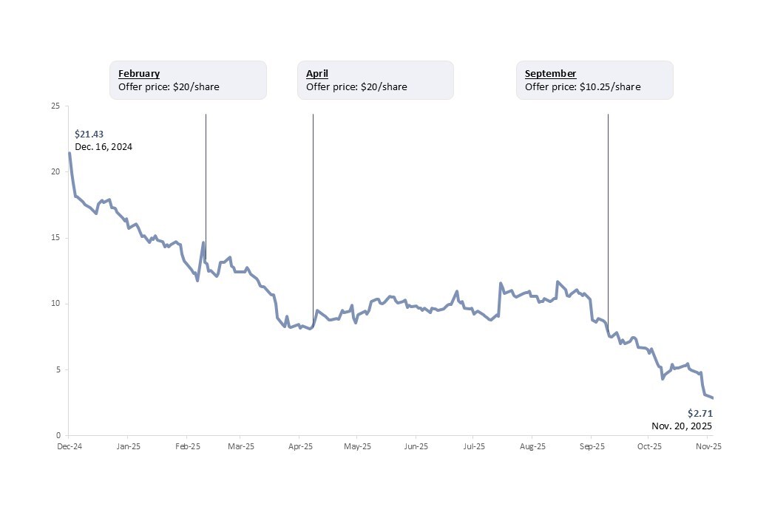Click the Jun-25 x-axis label
This screenshot has height=532, width=769.
pos(416,446)
